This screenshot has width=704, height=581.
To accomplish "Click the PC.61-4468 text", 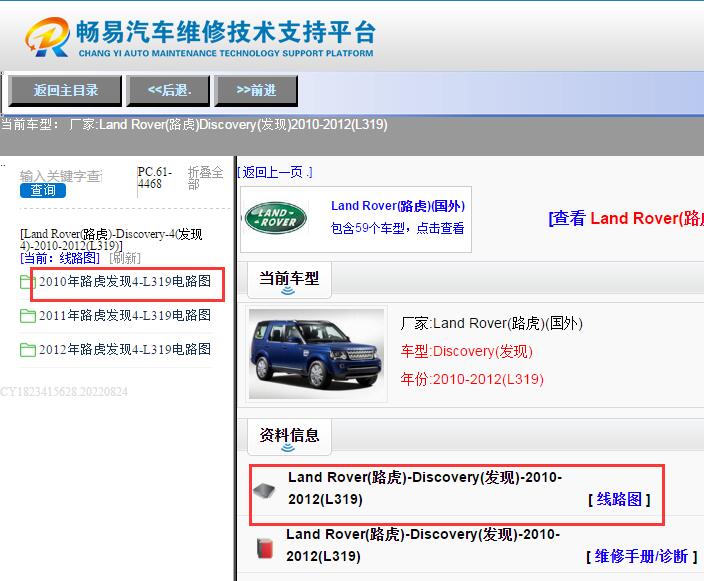I will point(155,178).
